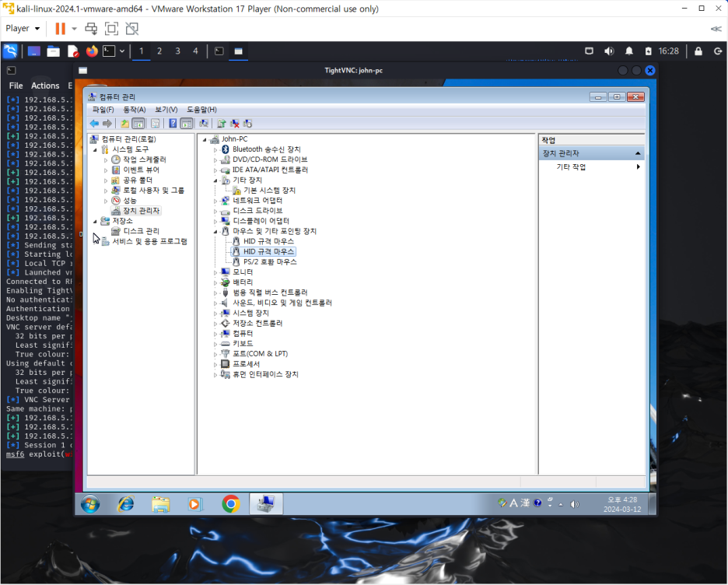Select 범용 직렬 버스 컨트롤러 row
Viewport: 728px width, 585px height.
pyautogui.click(x=270, y=292)
